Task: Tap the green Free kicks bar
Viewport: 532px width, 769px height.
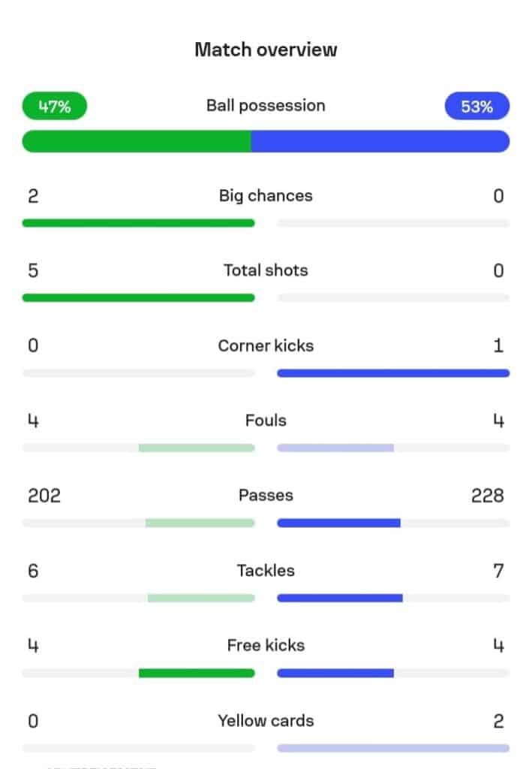Action: pyautogui.click(x=197, y=674)
